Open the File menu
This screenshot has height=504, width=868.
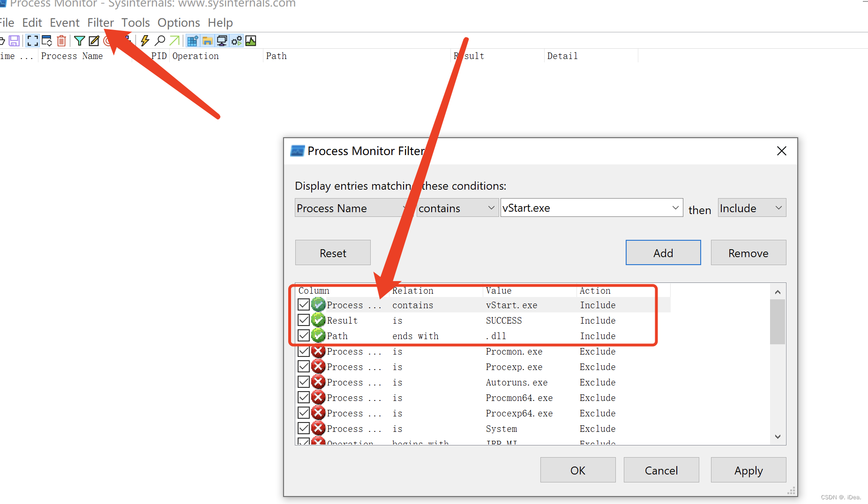click(7, 22)
